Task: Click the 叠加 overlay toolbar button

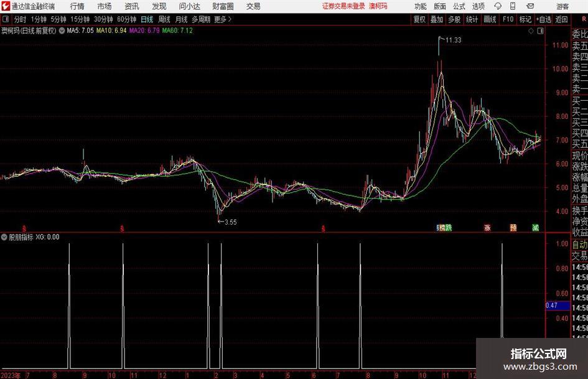Action: pos(437,19)
